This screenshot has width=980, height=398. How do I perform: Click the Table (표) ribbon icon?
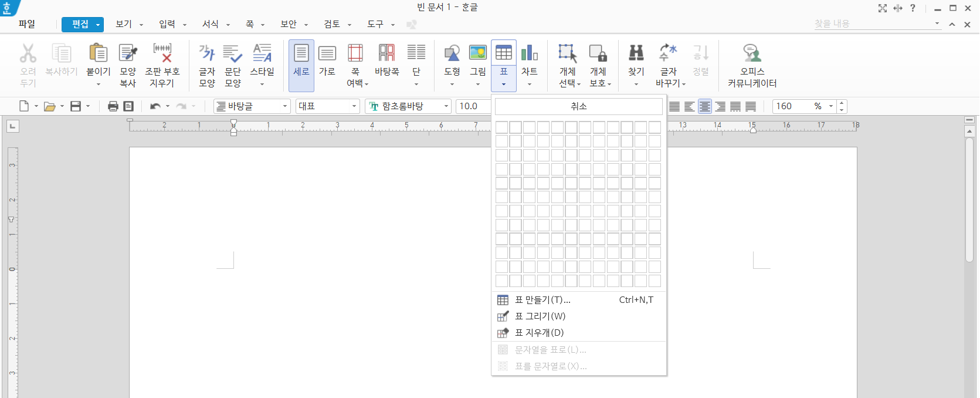504,53
